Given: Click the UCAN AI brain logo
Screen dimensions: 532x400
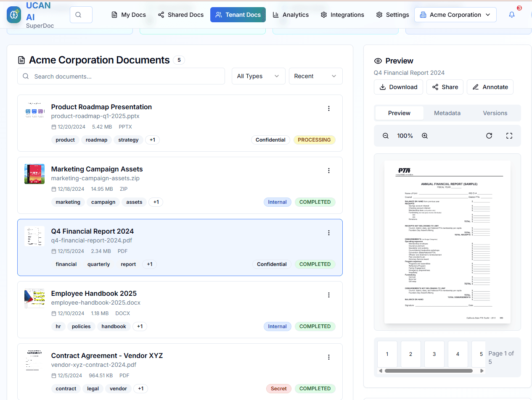Looking at the screenshot, I should 14,15.
